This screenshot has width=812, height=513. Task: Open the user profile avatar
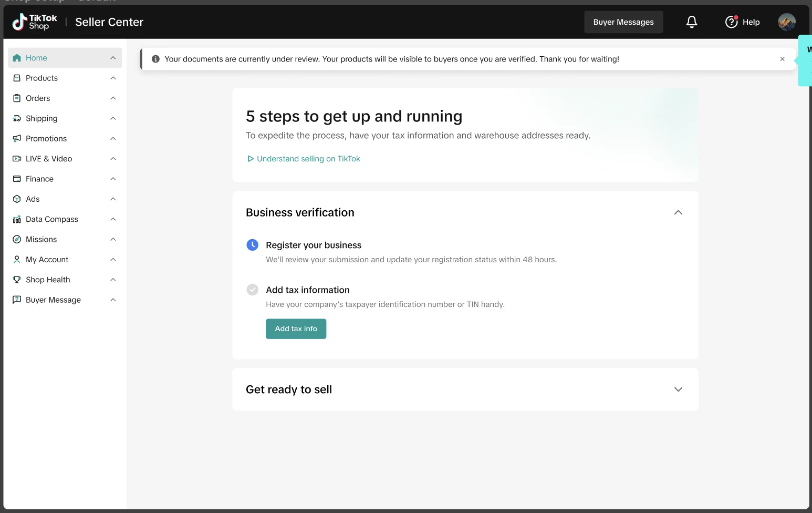tap(786, 22)
